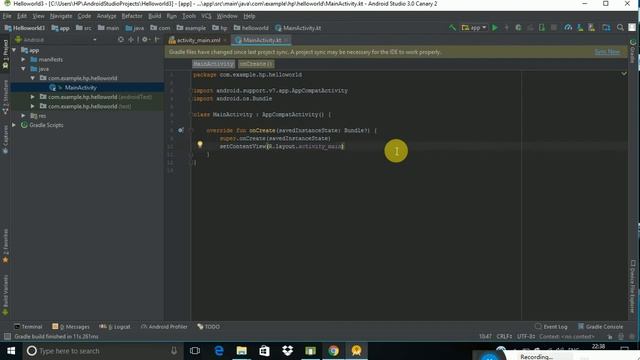Viewport: 640px width, 360px height.
Task: Toggle the Project side tool tab
Action: pos(5,54)
